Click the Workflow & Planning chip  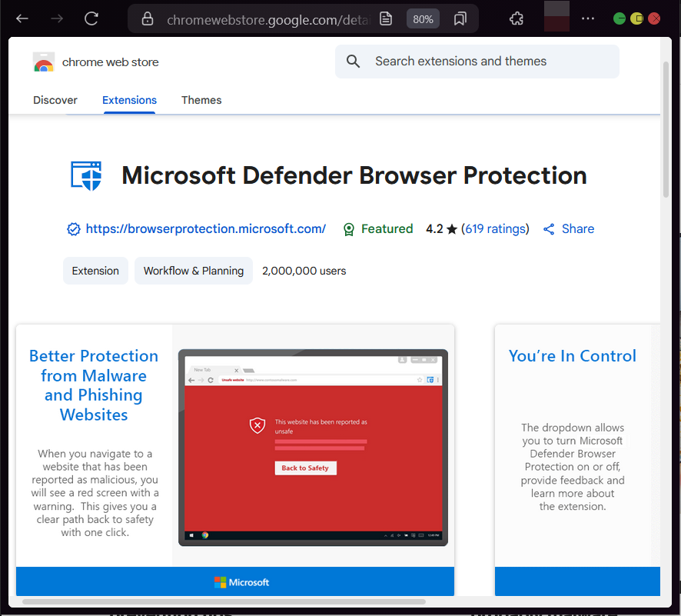[194, 271]
